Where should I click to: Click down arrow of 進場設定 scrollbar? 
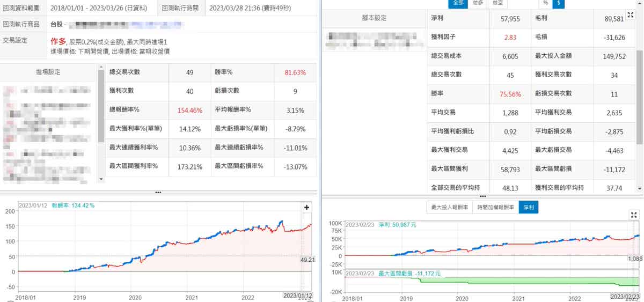click(101, 179)
